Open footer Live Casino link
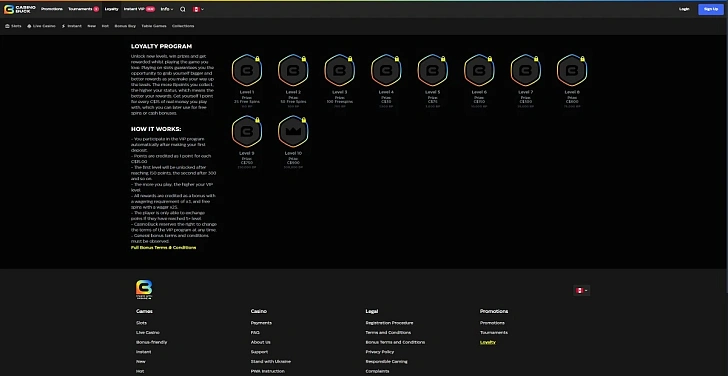The height and width of the screenshot is (376, 728). pos(148,333)
